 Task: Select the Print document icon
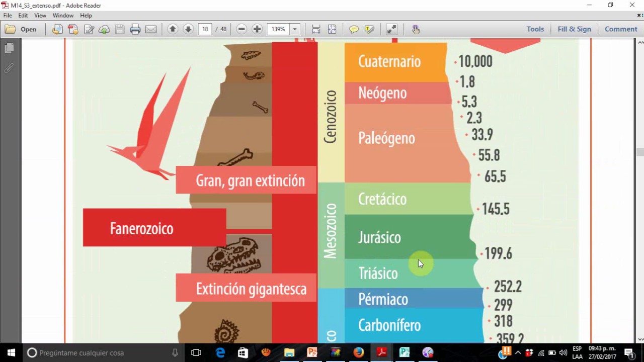(135, 29)
